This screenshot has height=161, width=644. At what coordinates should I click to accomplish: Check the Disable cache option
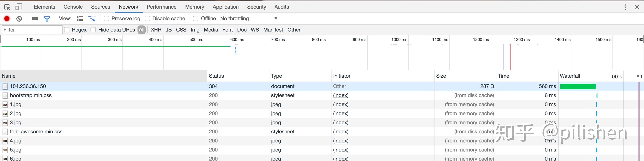click(147, 18)
